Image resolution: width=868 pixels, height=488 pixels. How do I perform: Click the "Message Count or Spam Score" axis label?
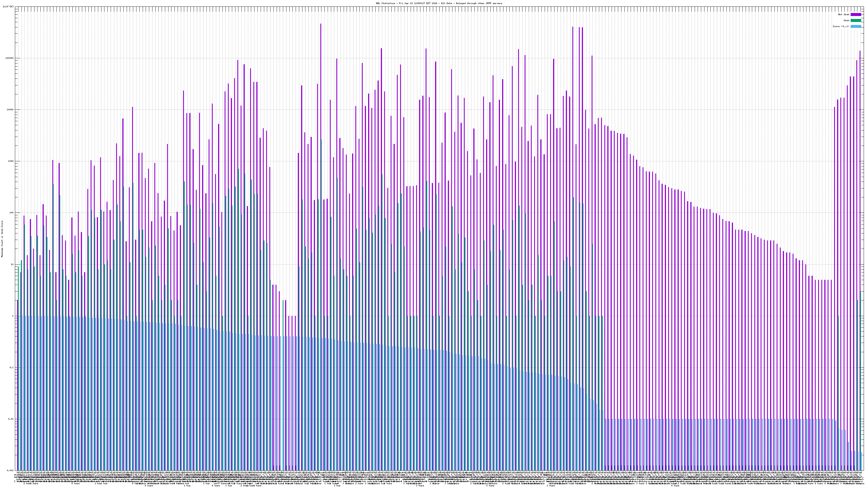pos(2,239)
